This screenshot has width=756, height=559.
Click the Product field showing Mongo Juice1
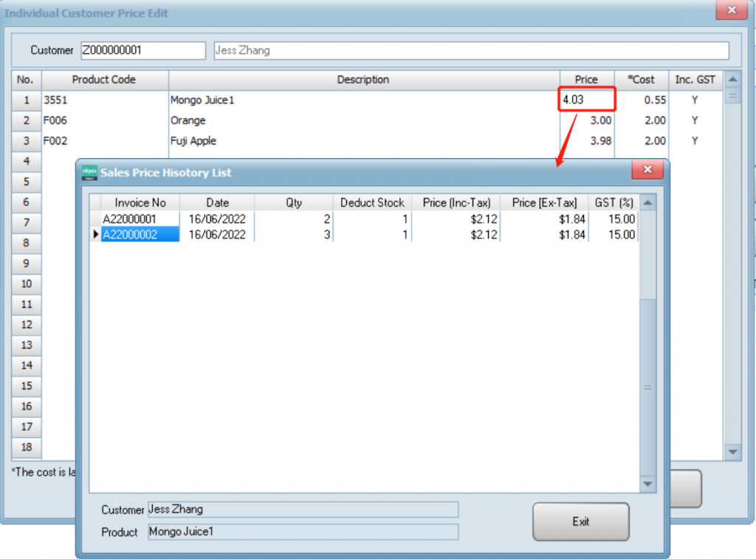[x=302, y=532]
